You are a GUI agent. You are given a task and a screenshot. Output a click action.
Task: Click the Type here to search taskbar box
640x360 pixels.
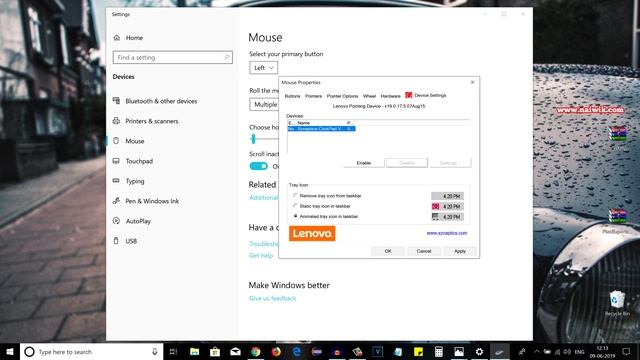[x=91, y=351]
